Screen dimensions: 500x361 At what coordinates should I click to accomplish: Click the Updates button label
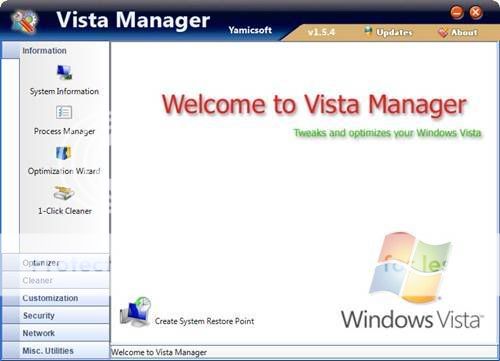point(394,32)
